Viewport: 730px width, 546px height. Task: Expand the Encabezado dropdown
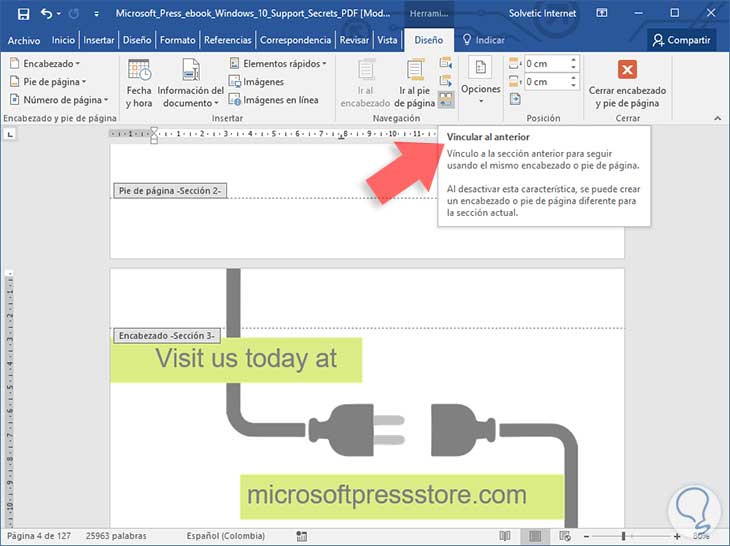click(x=45, y=63)
